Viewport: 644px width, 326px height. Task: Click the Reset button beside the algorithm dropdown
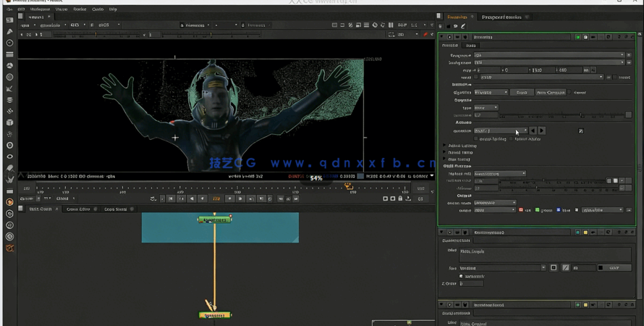click(521, 93)
